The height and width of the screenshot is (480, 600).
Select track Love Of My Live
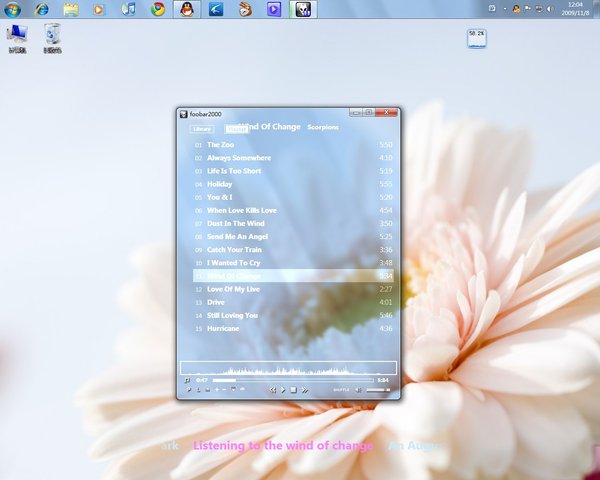pyautogui.click(x=293, y=289)
